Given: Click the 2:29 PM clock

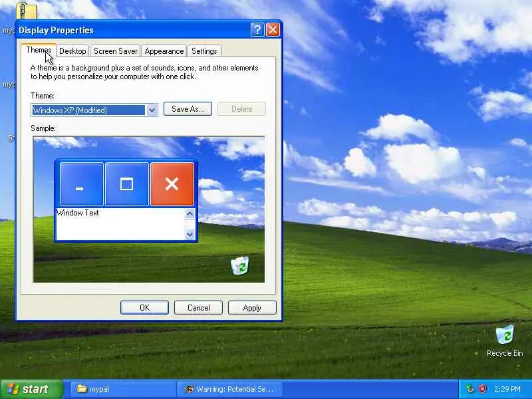Looking at the screenshot, I should [507, 389].
